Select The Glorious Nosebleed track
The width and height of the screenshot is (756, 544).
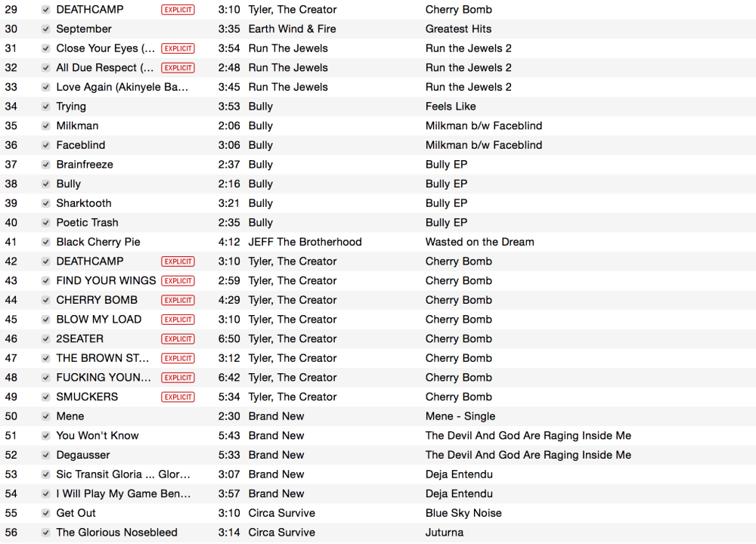coord(116,533)
